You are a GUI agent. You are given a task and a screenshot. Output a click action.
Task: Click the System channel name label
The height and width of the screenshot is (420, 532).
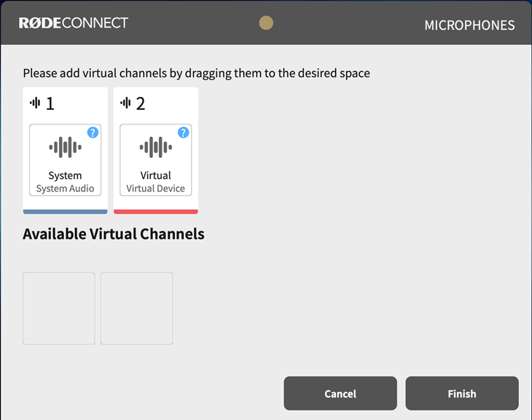coord(65,175)
